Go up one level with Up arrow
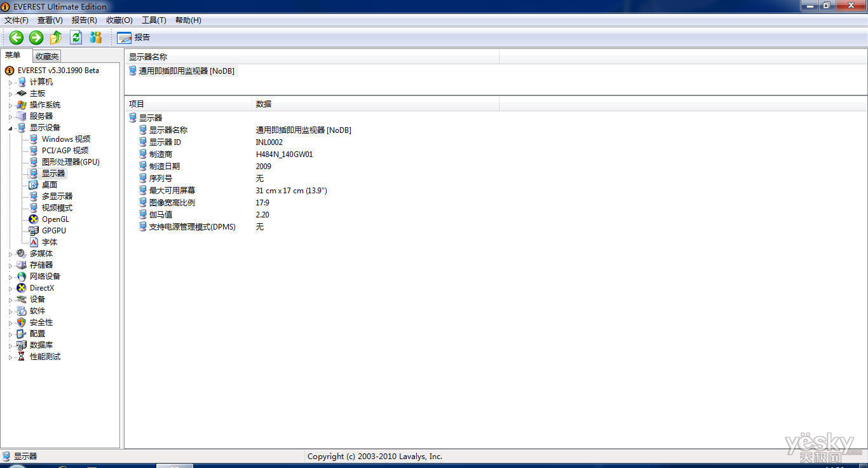 [56, 38]
